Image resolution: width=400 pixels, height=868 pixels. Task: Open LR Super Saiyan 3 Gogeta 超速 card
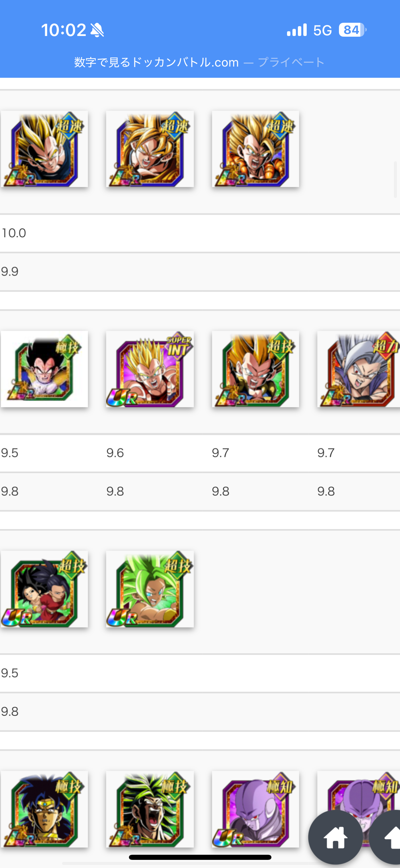pos(255,149)
